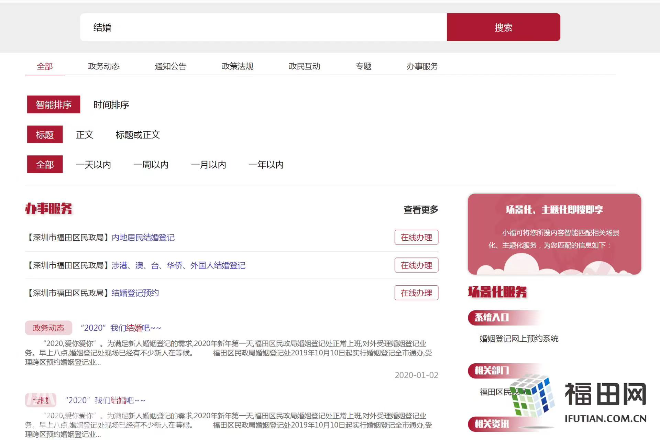Select the 办事服务 tab

point(421,66)
